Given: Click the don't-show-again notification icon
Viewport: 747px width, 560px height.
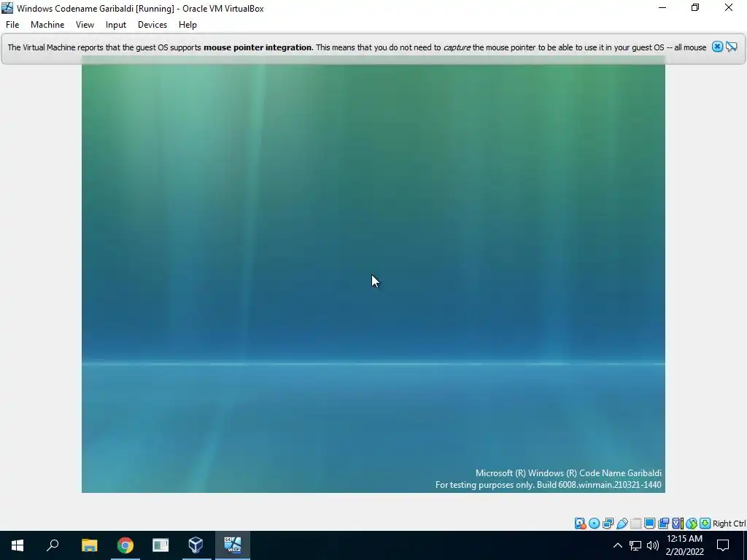Looking at the screenshot, I should 731,47.
